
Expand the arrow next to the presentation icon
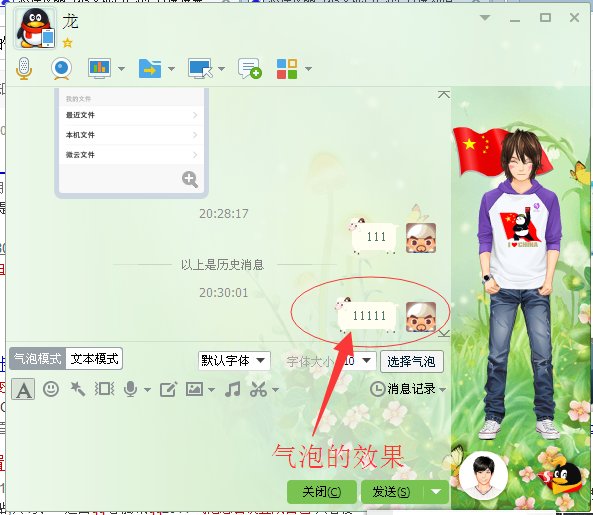click(x=121, y=69)
